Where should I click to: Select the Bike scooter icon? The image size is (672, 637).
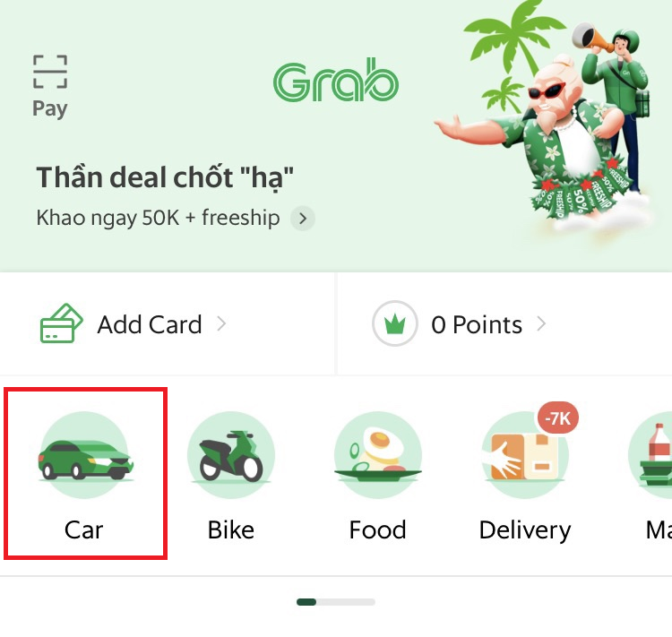tap(231, 455)
